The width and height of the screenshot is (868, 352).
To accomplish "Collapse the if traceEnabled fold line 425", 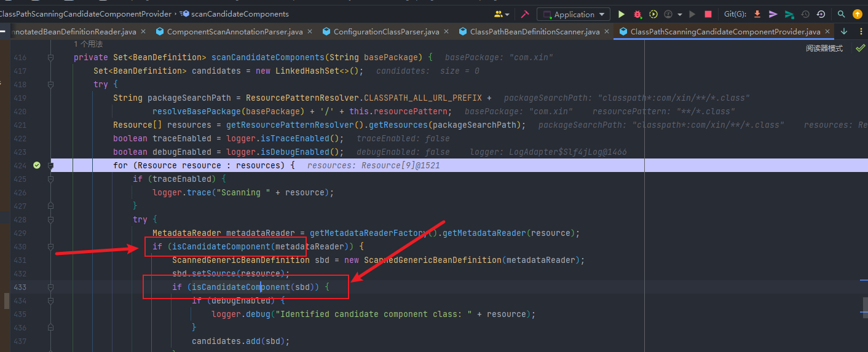I will pos(52,179).
